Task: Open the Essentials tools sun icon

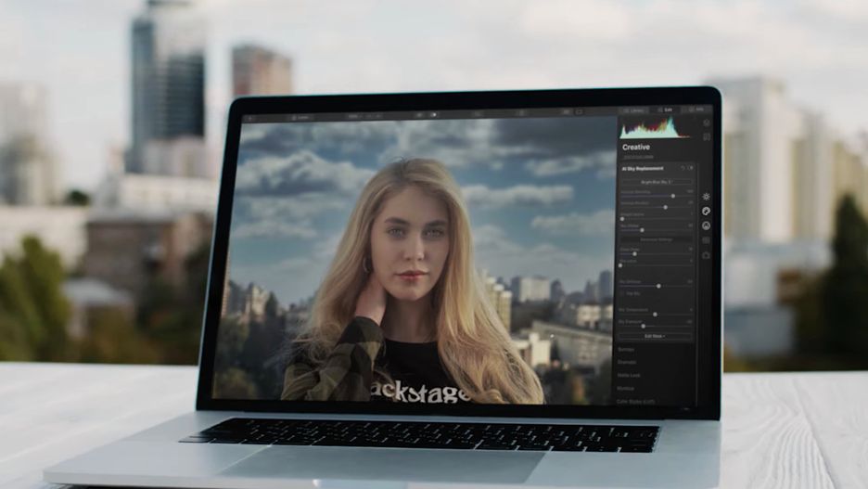Action: [707, 197]
